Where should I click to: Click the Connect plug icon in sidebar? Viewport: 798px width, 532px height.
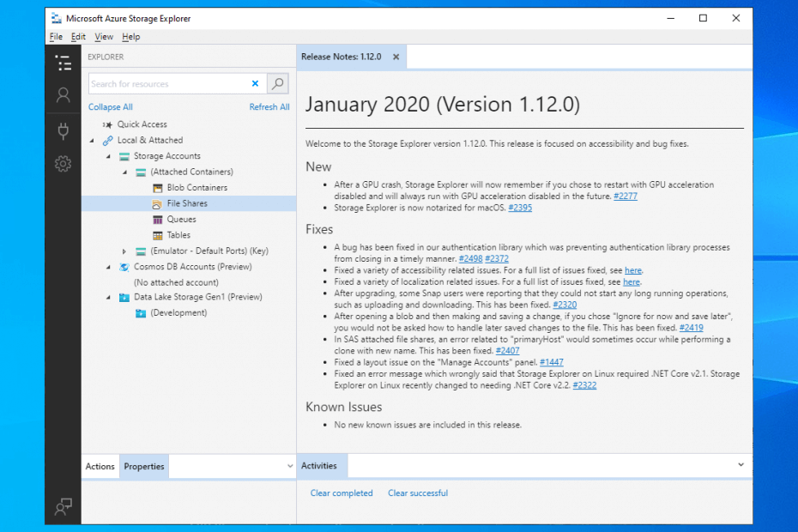pos(63,130)
